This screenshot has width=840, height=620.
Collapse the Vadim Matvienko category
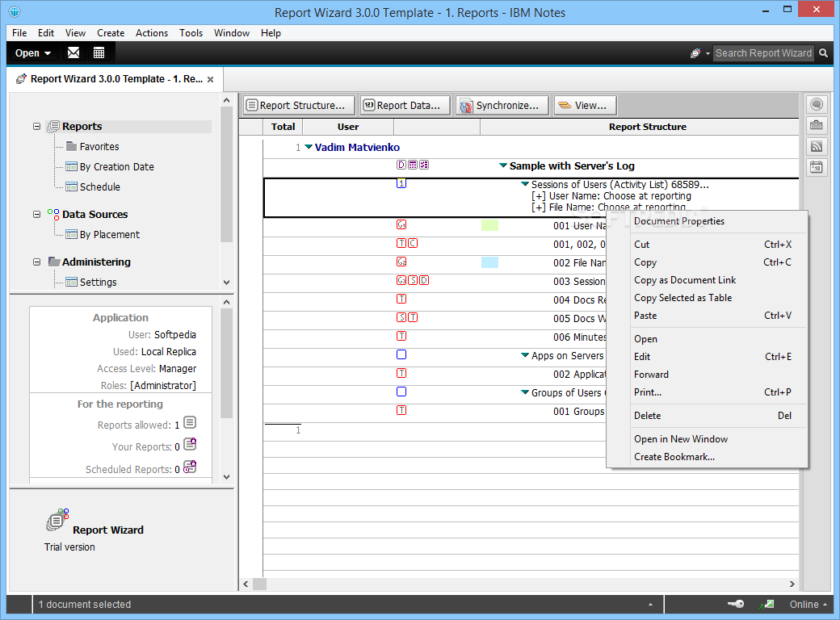coord(309,147)
